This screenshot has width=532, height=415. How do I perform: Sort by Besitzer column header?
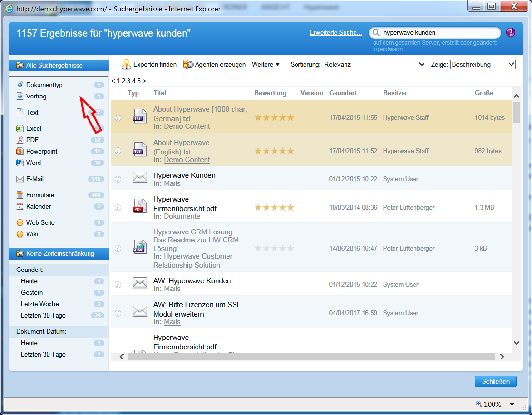coord(395,93)
